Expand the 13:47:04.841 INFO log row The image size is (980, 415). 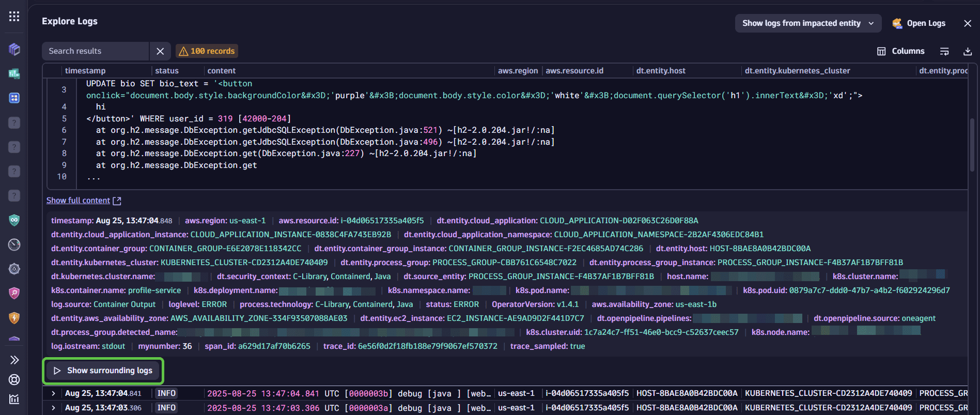53,393
